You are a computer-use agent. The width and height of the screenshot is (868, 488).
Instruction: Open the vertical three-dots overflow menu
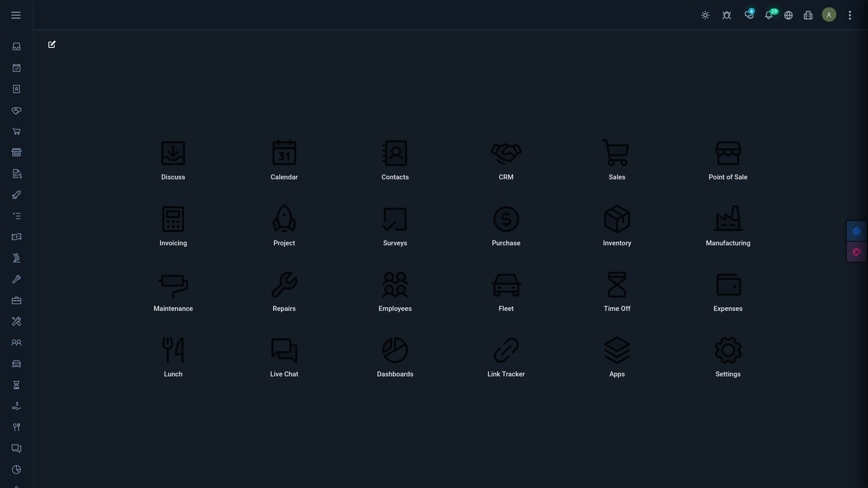point(849,15)
